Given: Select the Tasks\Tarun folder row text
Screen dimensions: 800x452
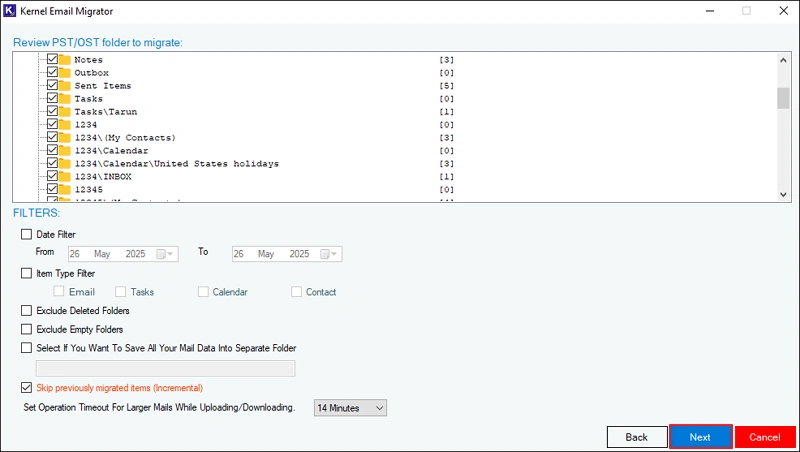Looking at the screenshot, I should coord(106,112).
